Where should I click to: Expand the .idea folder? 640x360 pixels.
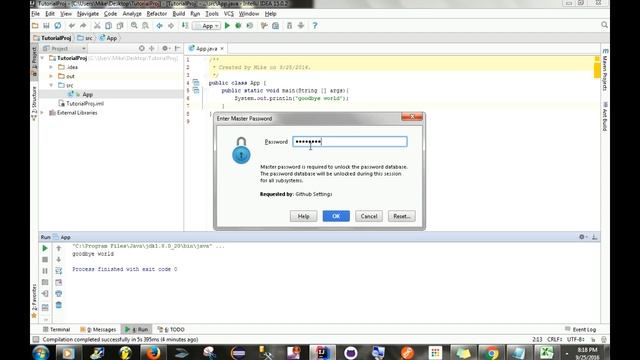pos(51,67)
